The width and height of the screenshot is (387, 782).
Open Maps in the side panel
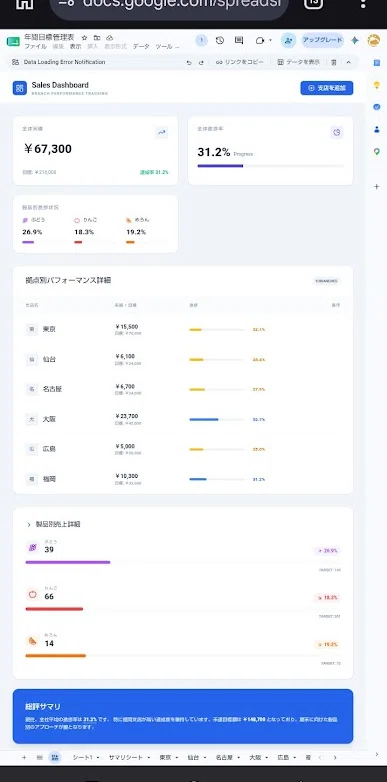[377, 152]
